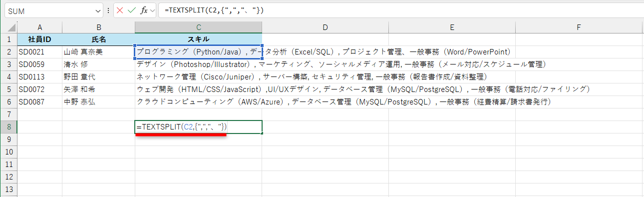Select the name cell 野田 章代

point(98,76)
